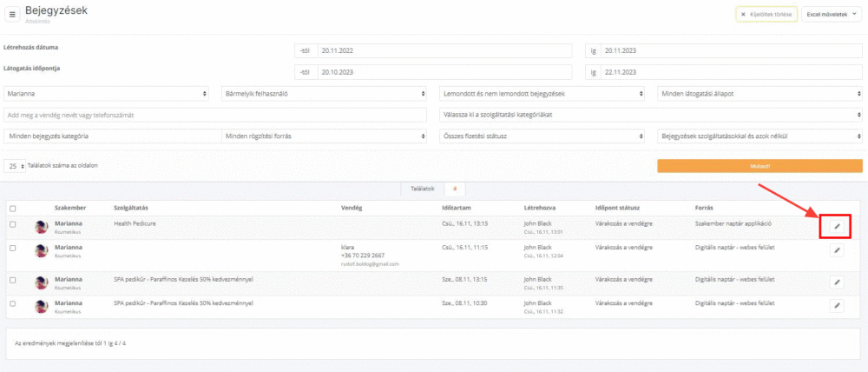Screen dimensions: 868x372
Task: Click the Csü., 16.11, 11:15 time cell
Action: click(x=464, y=247)
